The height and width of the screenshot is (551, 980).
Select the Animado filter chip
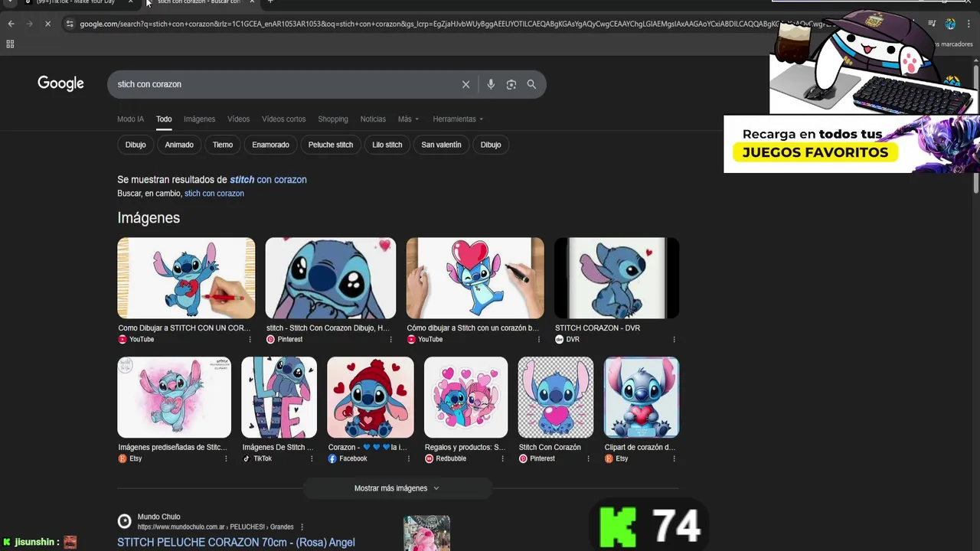tap(179, 145)
